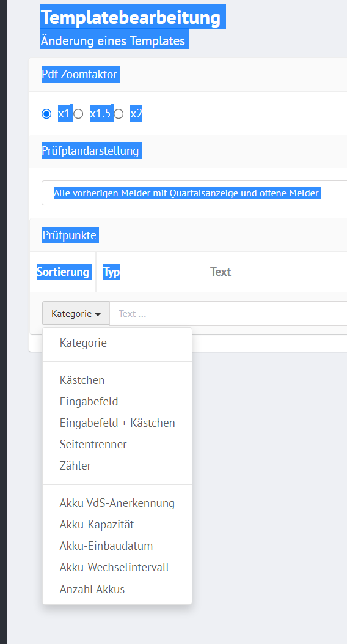Select the x1 zoom factor radio button
This screenshot has height=644, width=347.
(47, 114)
